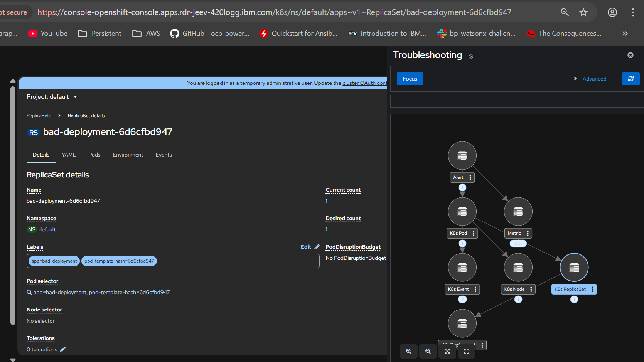
Task: Zoom out of the topology graph
Action: pos(428,351)
